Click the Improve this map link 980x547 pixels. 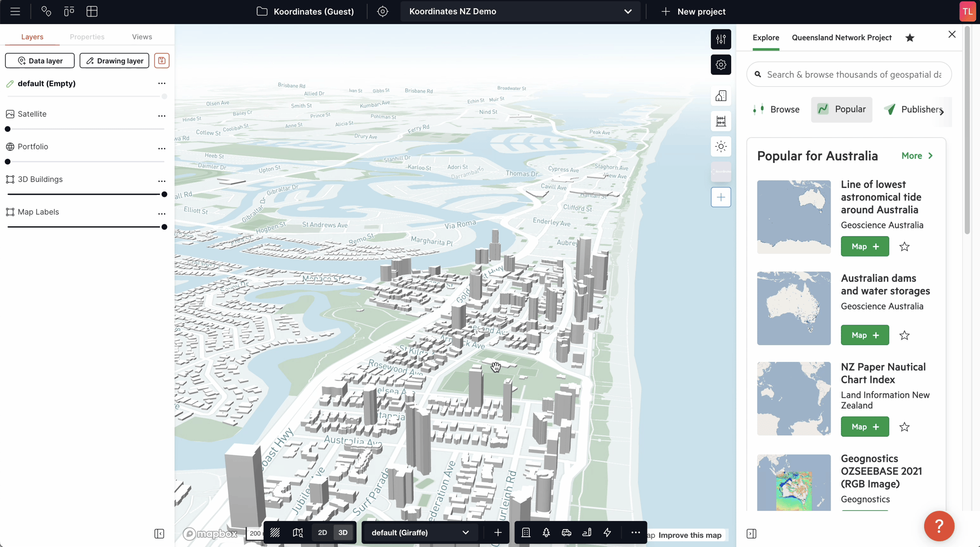(x=690, y=535)
